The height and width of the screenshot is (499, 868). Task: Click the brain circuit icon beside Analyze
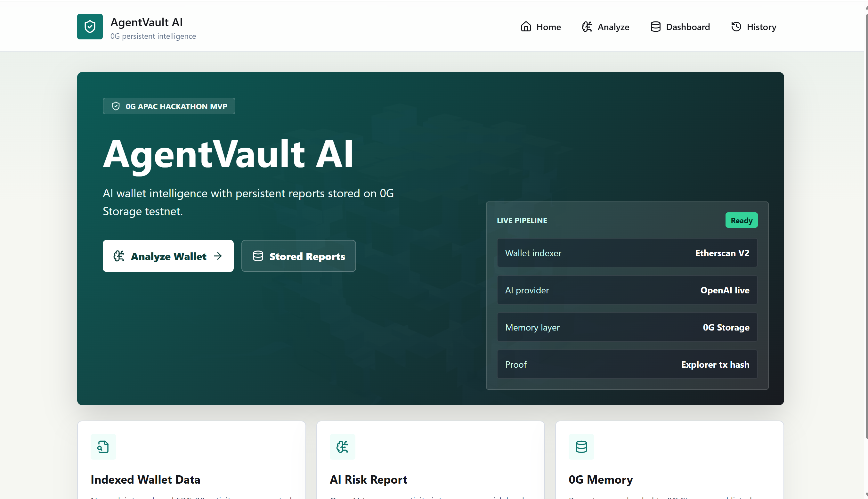click(587, 27)
